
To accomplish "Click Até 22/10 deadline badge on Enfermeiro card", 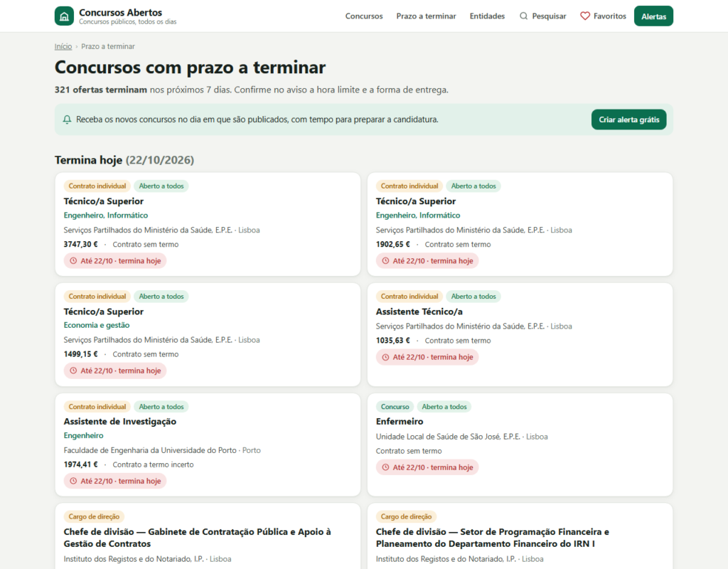I will 427,468.
